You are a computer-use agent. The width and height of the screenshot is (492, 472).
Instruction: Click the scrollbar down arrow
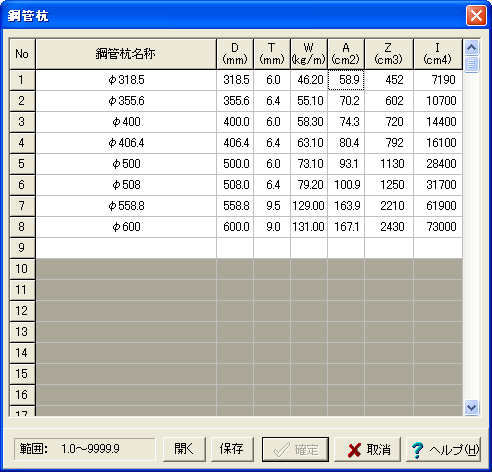[x=471, y=408]
